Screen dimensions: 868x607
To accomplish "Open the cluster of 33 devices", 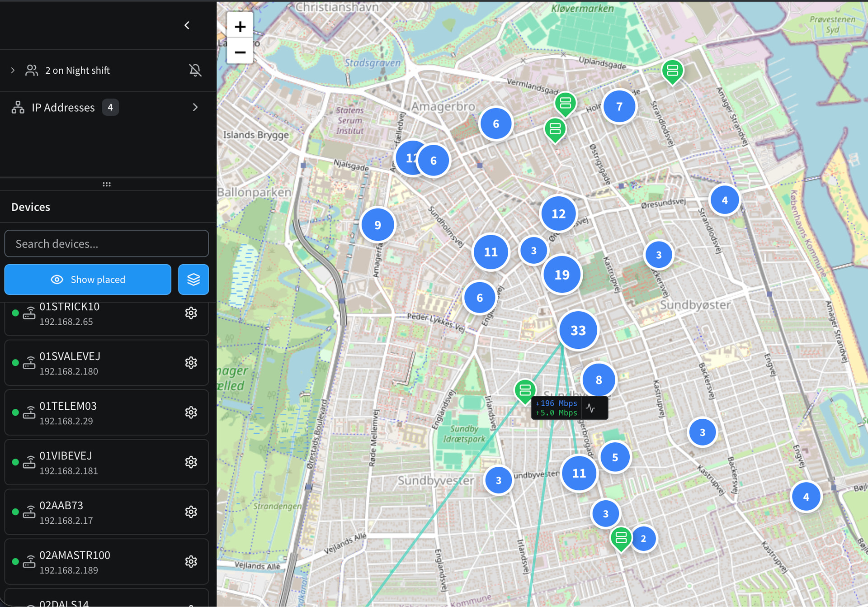I will tap(578, 331).
